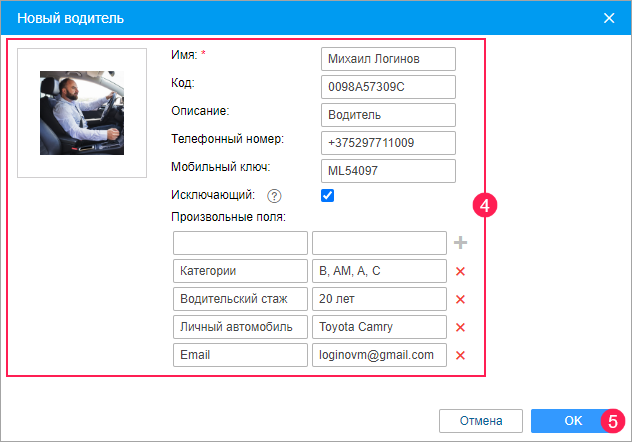The width and height of the screenshot is (632, 442).
Task: Click the empty custom field value box
Action: point(379,243)
